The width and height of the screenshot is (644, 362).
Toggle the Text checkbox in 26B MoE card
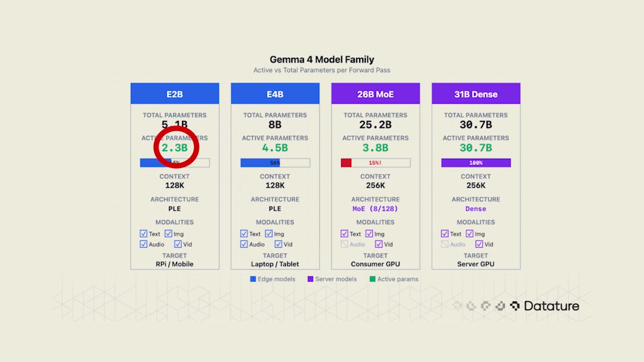pos(344,234)
